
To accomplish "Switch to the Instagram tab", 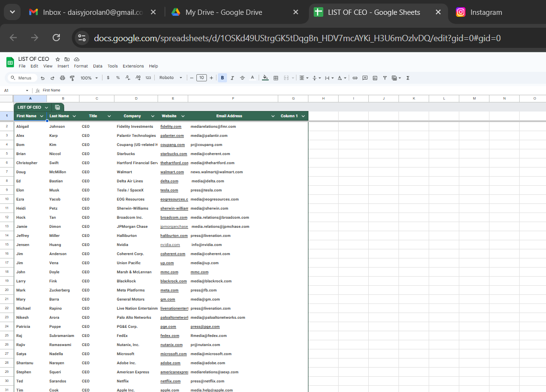I will (x=486, y=12).
